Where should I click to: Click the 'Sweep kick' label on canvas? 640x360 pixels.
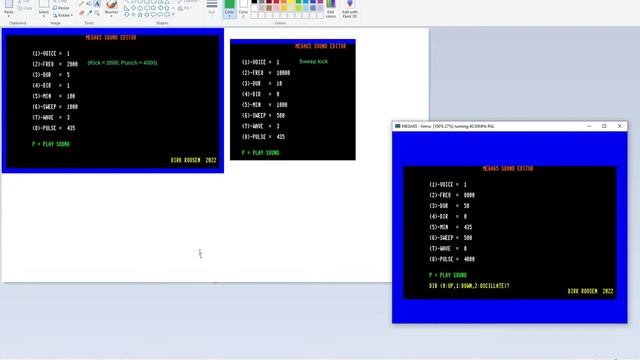tap(313, 62)
